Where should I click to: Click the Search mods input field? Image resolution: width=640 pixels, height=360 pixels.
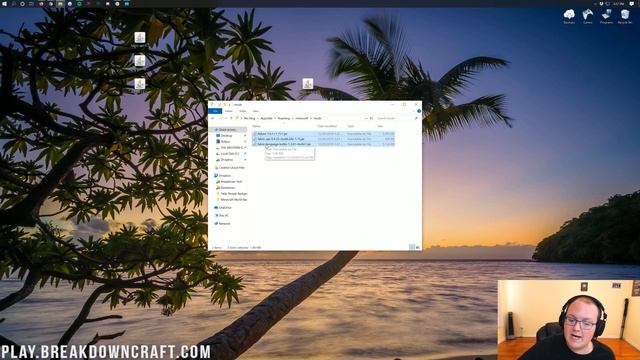[394, 118]
